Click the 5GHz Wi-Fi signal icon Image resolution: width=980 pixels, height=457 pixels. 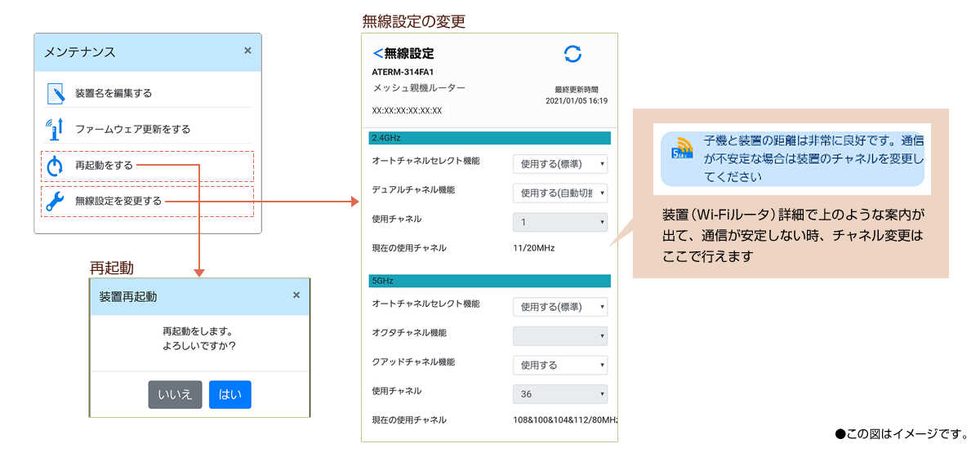[x=682, y=148]
